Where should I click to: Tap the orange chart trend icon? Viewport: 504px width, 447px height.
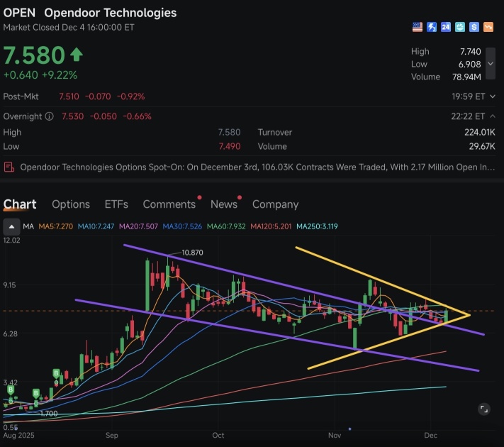click(488, 27)
